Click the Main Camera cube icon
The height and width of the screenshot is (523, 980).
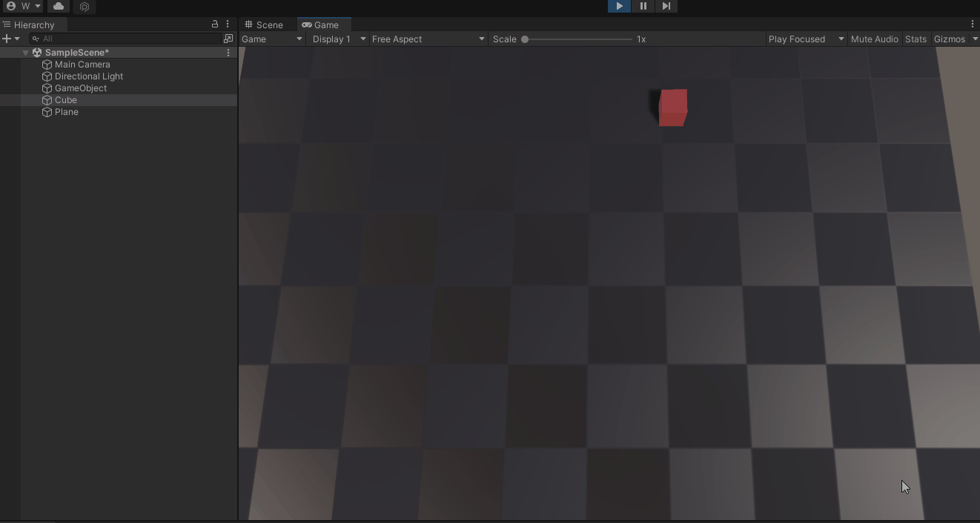(x=47, y=65)
